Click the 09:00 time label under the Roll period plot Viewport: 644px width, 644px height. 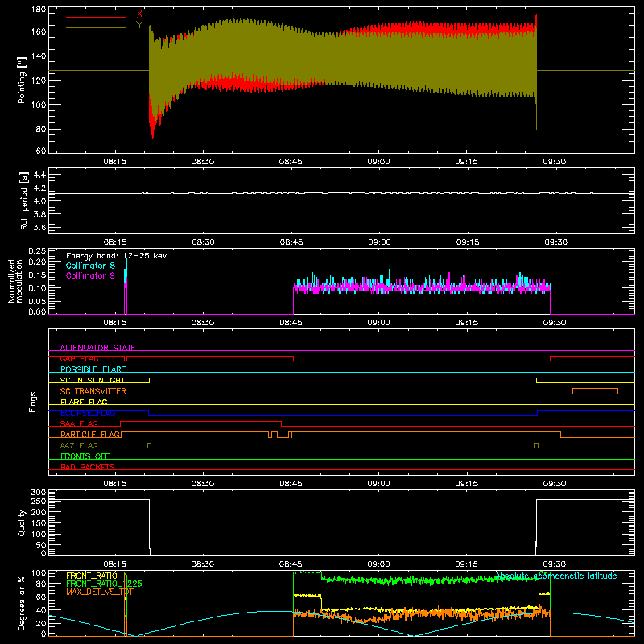click(x=379, y=242)
